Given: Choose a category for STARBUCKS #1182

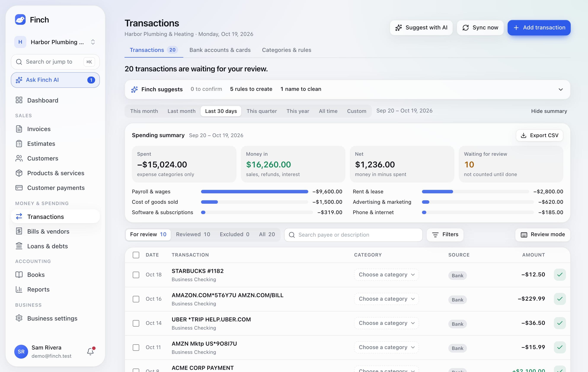Looking at the screenshot, I should pos(387,274).
